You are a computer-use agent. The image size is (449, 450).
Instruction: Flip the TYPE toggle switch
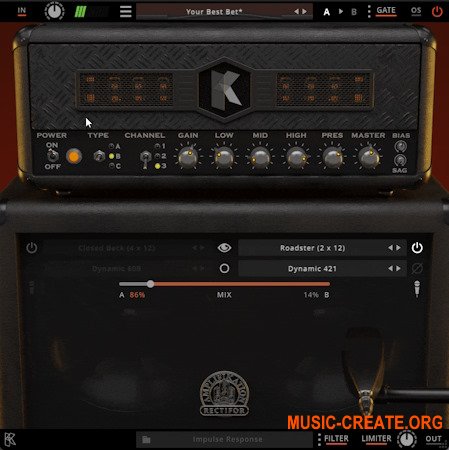point(99,156)
